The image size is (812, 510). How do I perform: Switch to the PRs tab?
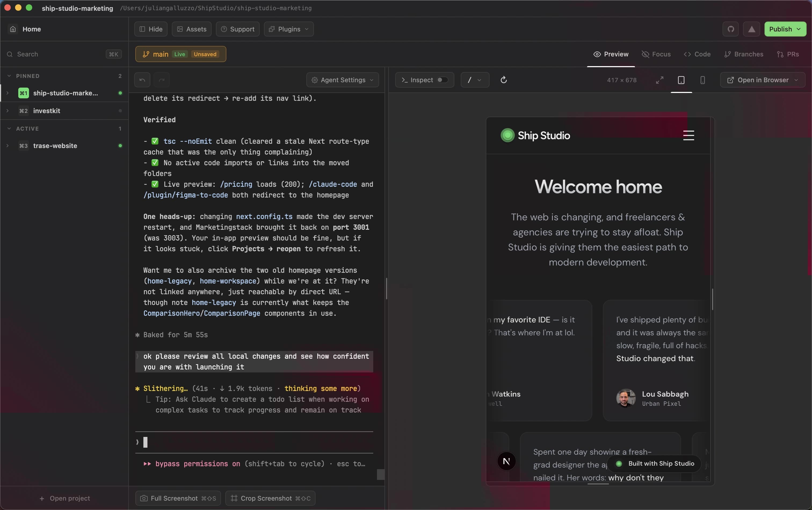point(788,54)
